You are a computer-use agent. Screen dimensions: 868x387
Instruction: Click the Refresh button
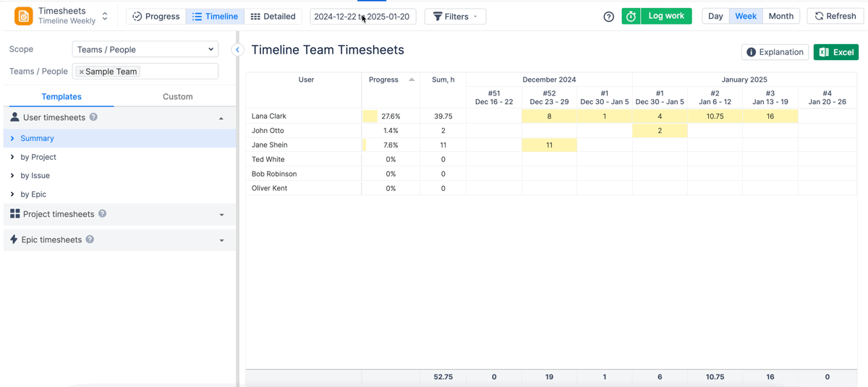[x=835, y=16]
